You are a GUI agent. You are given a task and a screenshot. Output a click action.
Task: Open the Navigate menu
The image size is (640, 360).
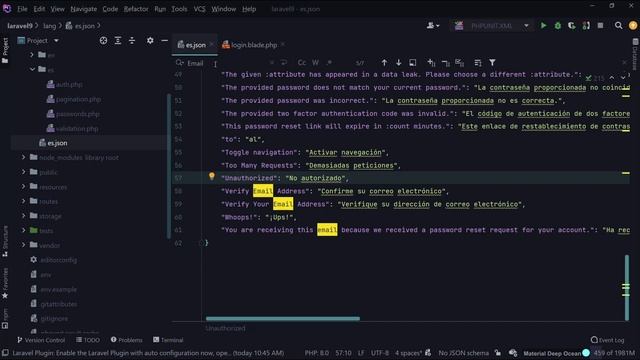point(83,9)
